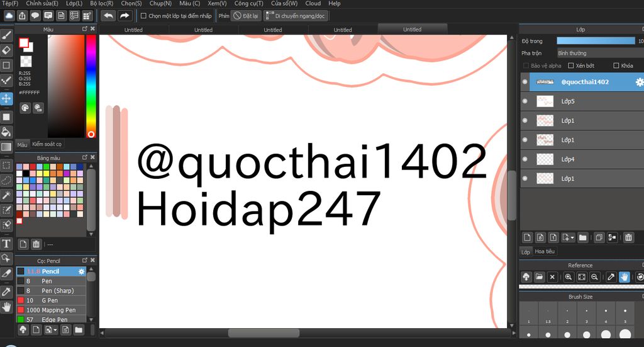Choose the Bucket fill tool
The height and width of the screenshot is (347, 644).
(x=6, y=132)
